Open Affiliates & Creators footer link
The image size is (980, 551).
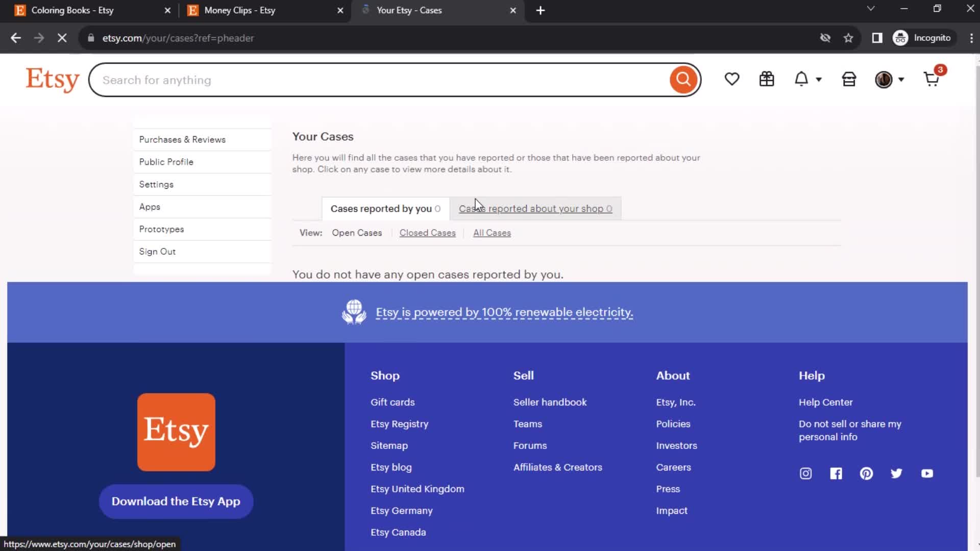557,467
